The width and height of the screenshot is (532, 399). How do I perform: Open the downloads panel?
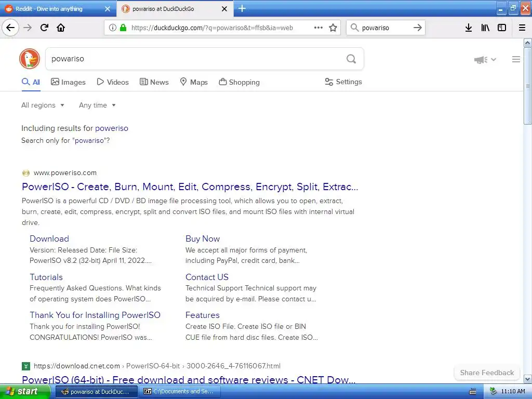(x=469, y=28)
